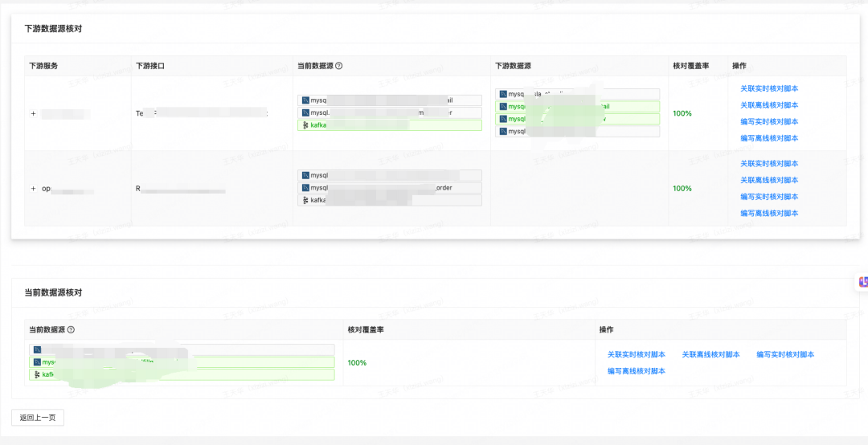Open 编写实时核对脚本 in the Te row
This screenshot has height=445, width=868.
click(769, 122)
